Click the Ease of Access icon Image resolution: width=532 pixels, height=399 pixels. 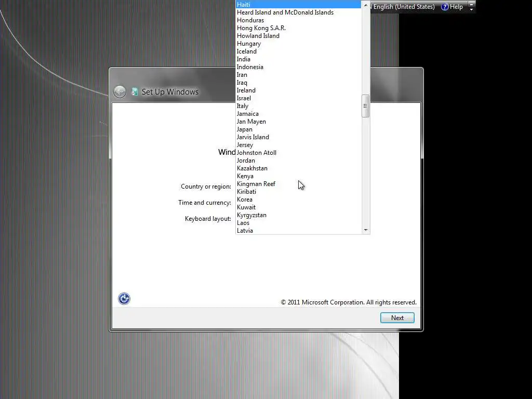pos(124,299)
